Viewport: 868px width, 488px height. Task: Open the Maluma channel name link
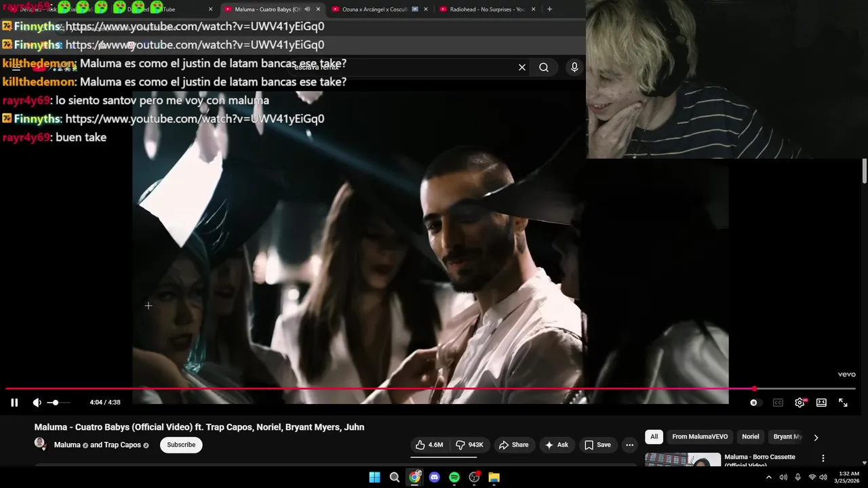(67, 445)
